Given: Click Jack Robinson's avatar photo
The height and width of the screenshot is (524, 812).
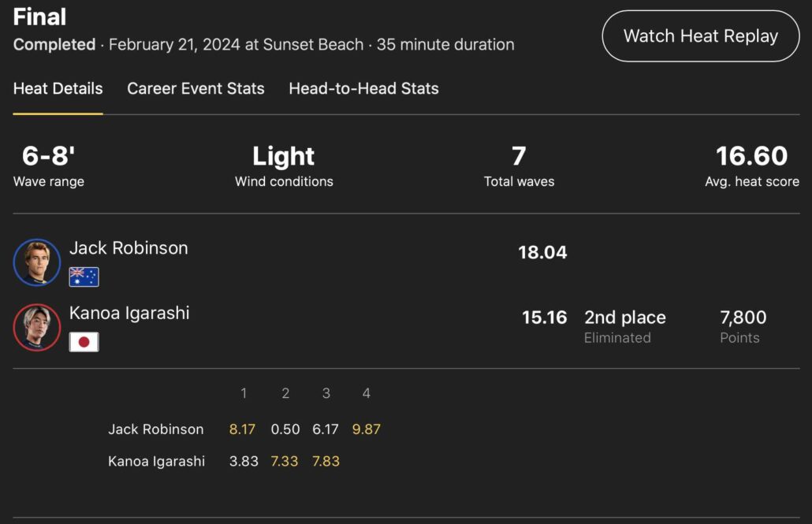Looking at the screenshot, I should pos(37,262).
